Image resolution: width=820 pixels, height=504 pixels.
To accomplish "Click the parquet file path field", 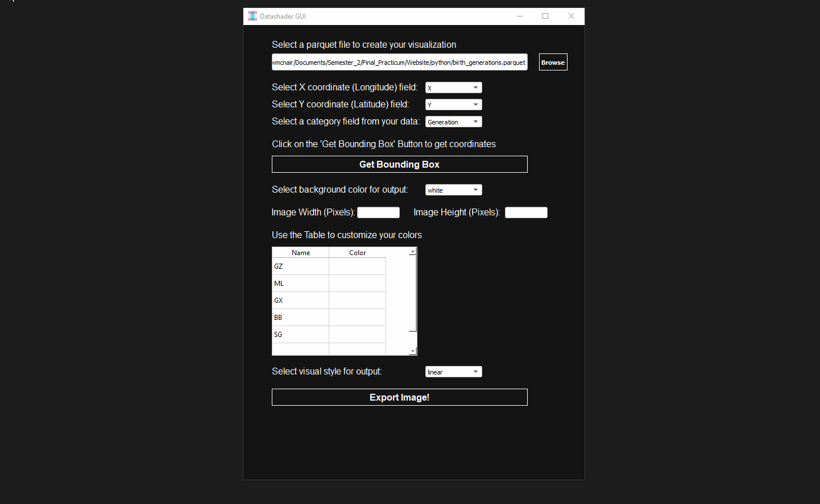I will click(x=399, y=62).
